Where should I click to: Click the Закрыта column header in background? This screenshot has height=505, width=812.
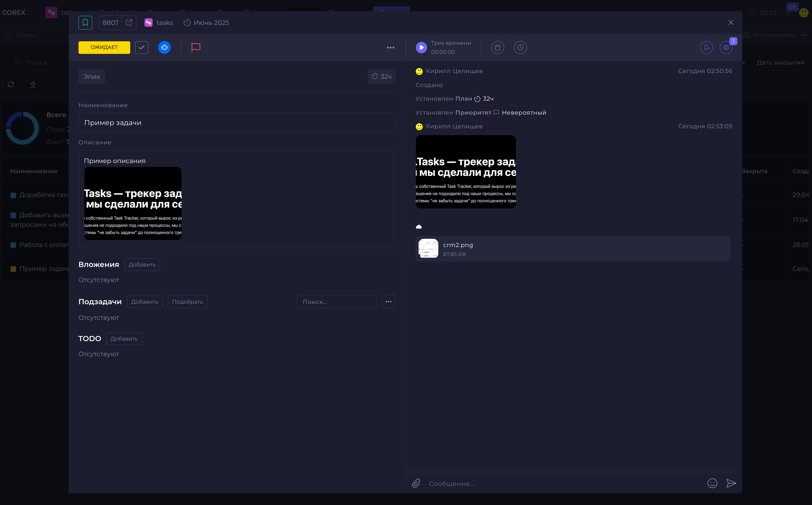click(x=755, y=171)
